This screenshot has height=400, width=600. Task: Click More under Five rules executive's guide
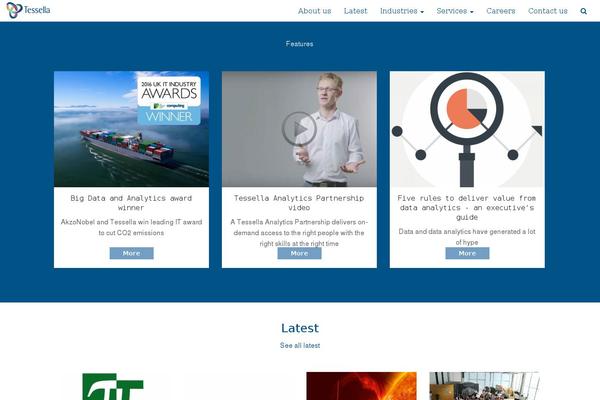pos(467,253)
